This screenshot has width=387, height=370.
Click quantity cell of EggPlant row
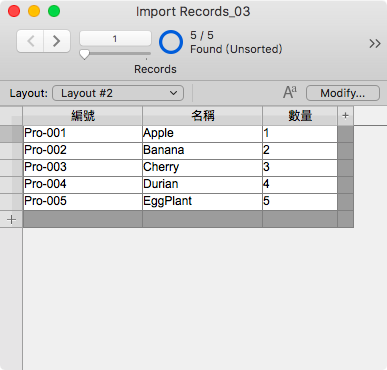click(300, 201)
